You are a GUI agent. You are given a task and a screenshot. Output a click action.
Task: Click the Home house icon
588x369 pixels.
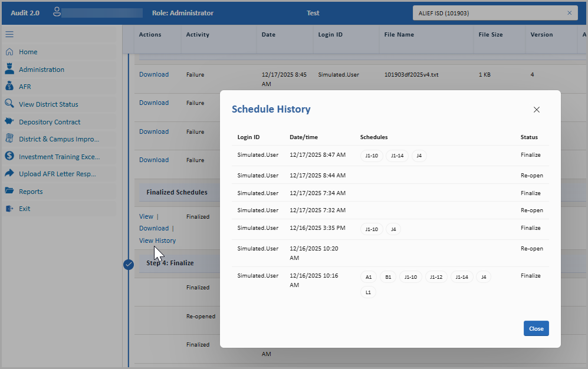tap(9, 52)
